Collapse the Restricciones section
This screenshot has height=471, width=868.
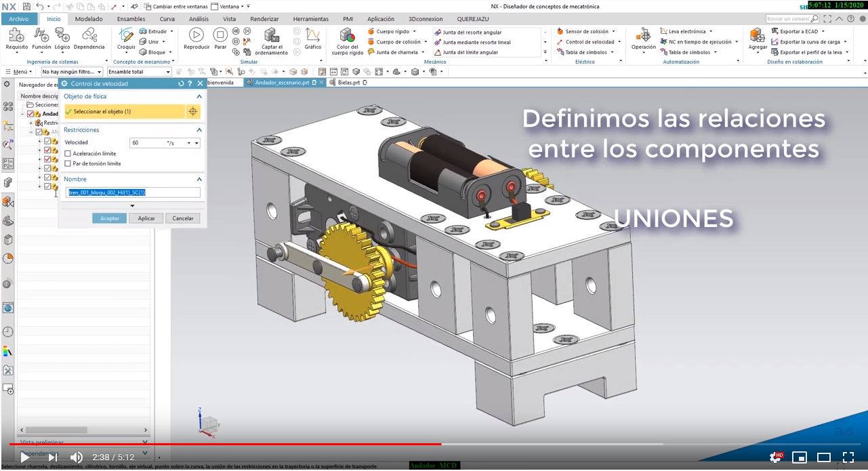pyautogui.click(x=199, y=129)
